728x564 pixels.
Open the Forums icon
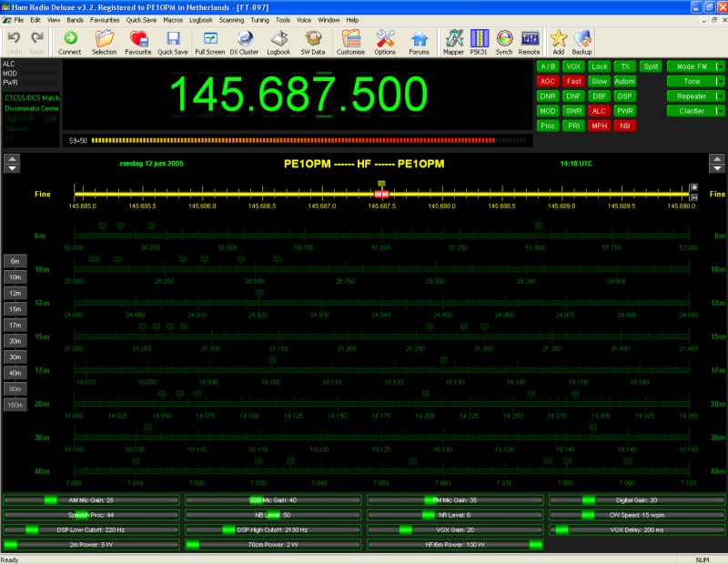pyautogui.click(x=419, y=42)
